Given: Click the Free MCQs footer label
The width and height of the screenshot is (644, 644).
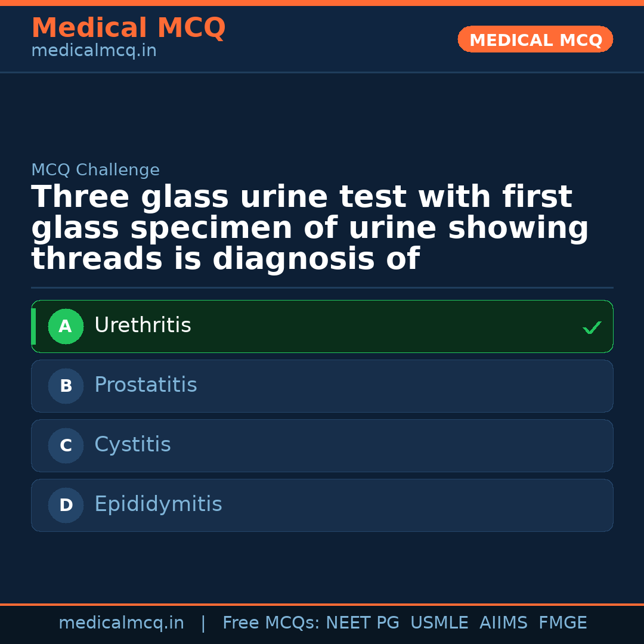Looking at the screenshot, I should 271,623.
